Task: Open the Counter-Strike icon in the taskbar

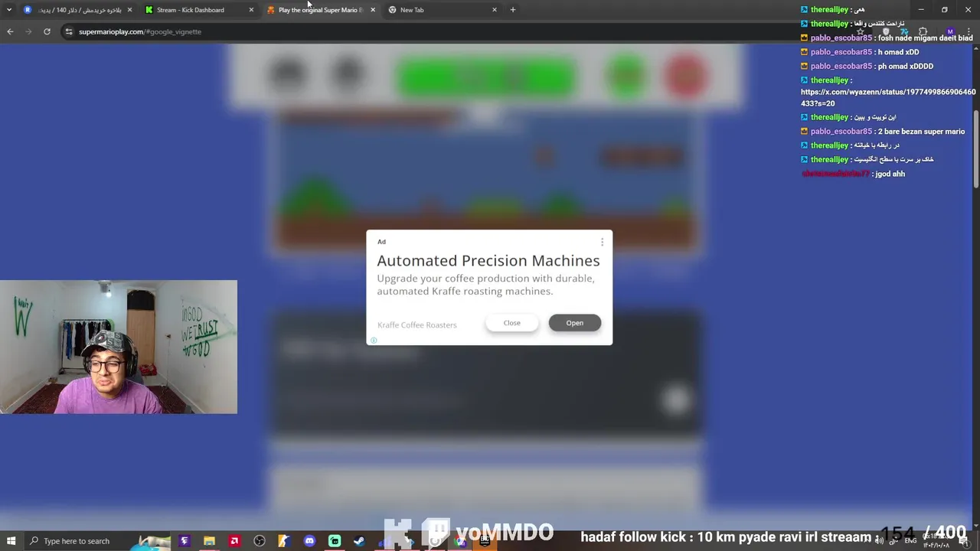Action: pyautogui.click(x=284, y=541)
